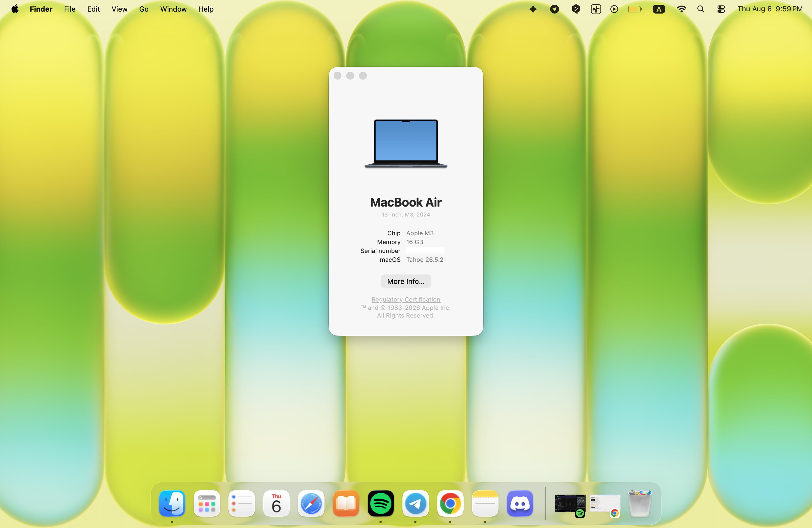Open the DeepL hexagon menu bar icon
This screenshot has height=528, width=812.
[576, 9]
